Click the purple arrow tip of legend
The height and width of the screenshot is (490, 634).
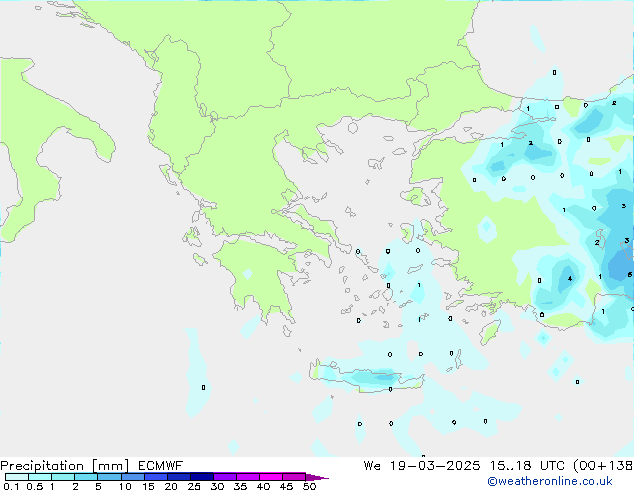(x=317, y=477)
